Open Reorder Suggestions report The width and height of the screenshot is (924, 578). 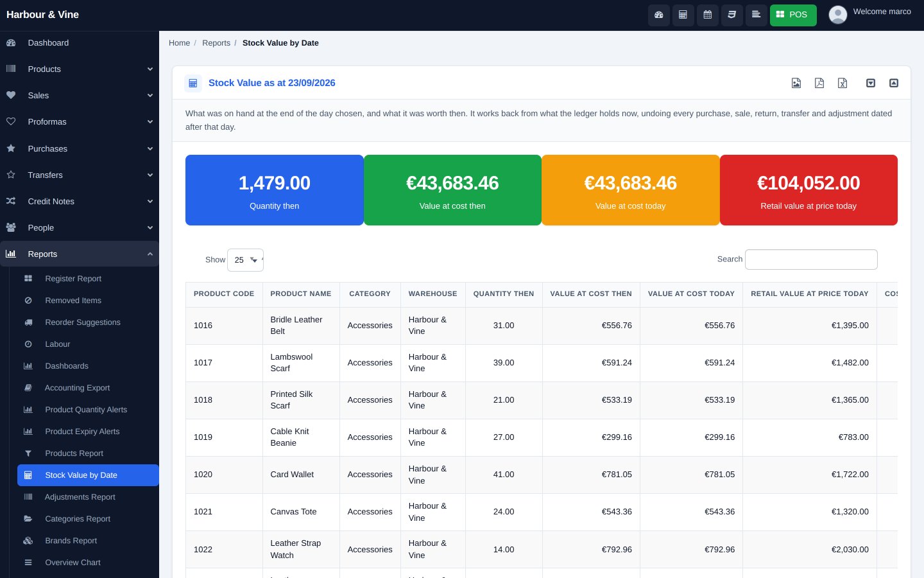click(88, 322)
